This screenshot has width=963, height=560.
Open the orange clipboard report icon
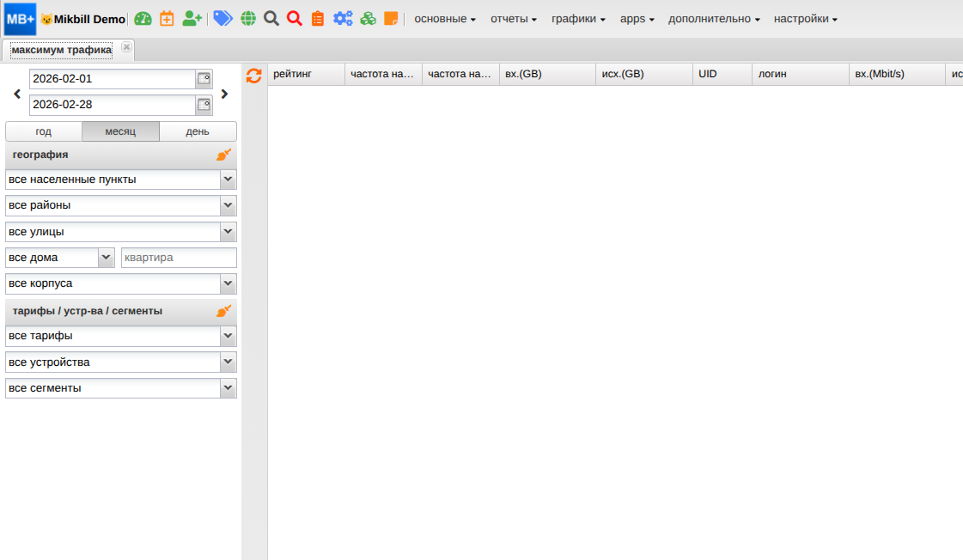(x=317, y=17)
